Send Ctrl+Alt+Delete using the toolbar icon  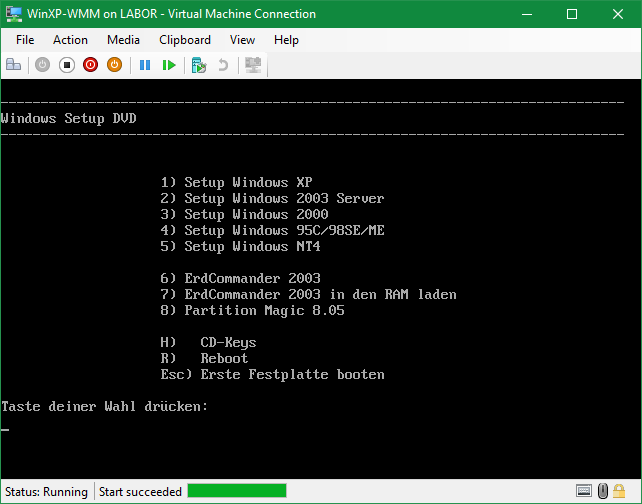coord(14,65)
